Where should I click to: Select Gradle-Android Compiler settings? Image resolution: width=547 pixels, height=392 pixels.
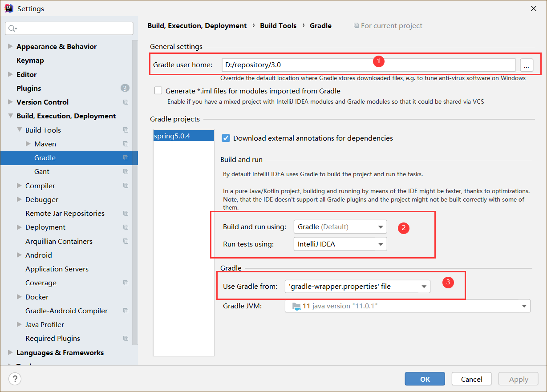[67, 311]
